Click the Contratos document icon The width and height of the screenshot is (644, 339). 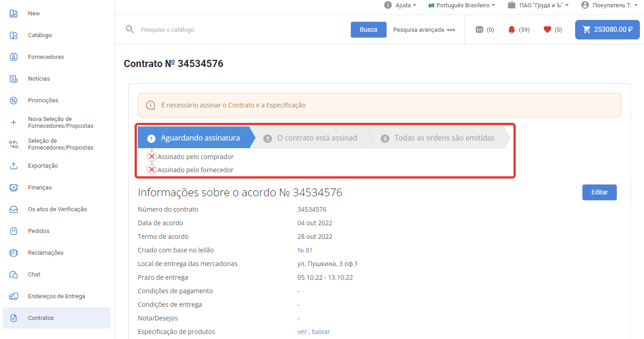click(14, 318)
